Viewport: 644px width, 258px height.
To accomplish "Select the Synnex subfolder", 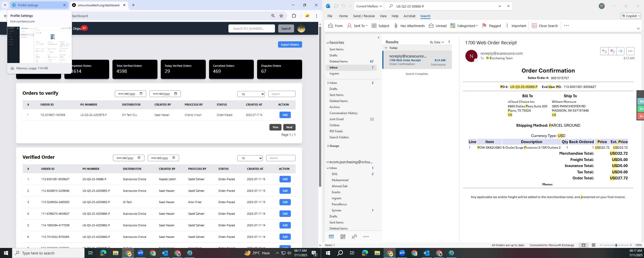I will click(x=336, y=210).
